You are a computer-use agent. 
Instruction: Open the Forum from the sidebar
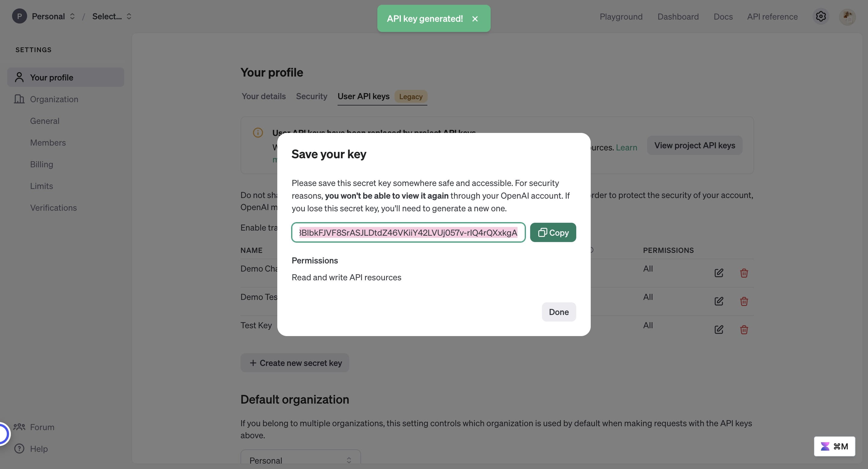point(42,427)
